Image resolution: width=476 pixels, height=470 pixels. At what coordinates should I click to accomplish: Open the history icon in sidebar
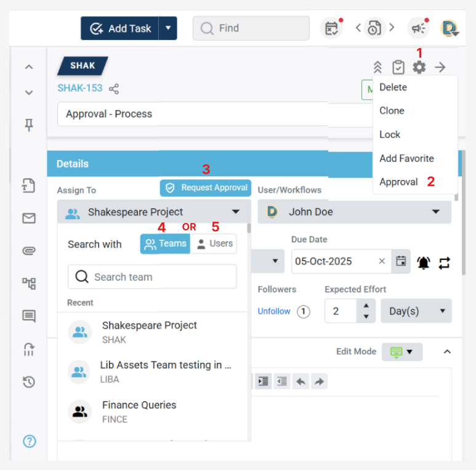point(29,382)
